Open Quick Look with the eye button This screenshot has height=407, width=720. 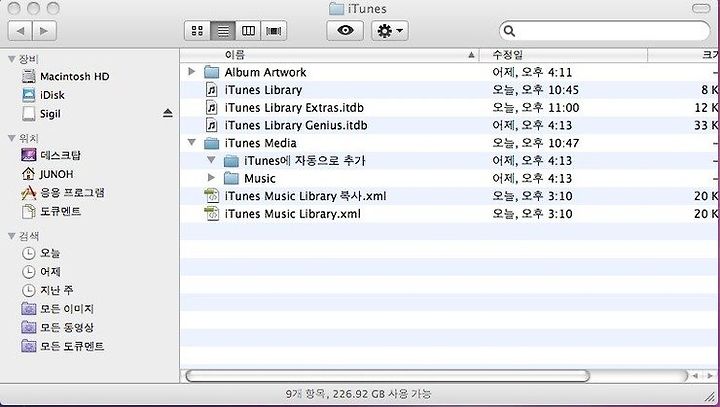coord(345,31)
